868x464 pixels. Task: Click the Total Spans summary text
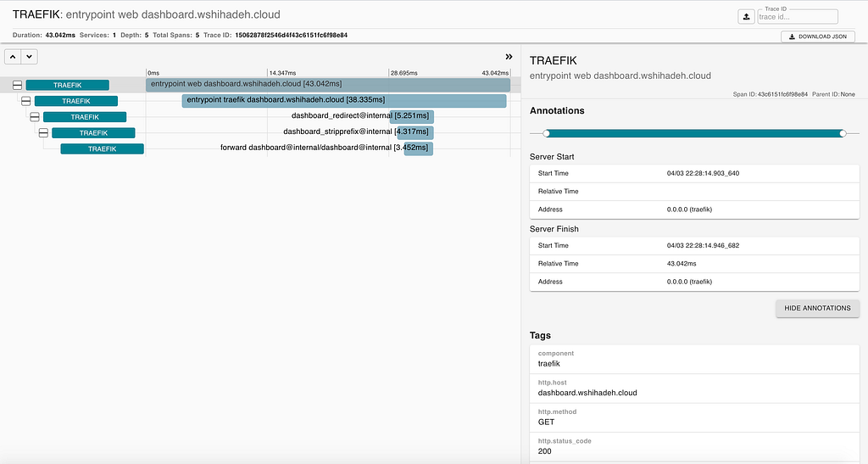pyautogui.click(x=176, y=36)
